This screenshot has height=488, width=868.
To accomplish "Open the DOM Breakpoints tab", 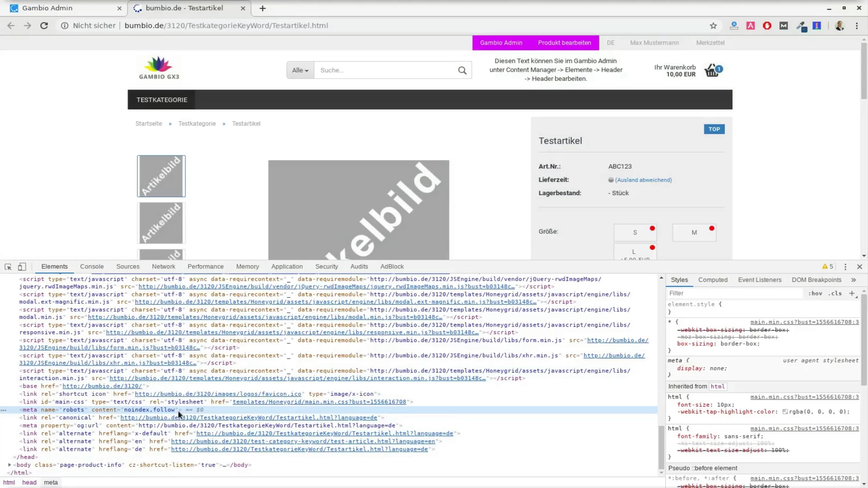I will pyautogui.click(x=816, y=280).
